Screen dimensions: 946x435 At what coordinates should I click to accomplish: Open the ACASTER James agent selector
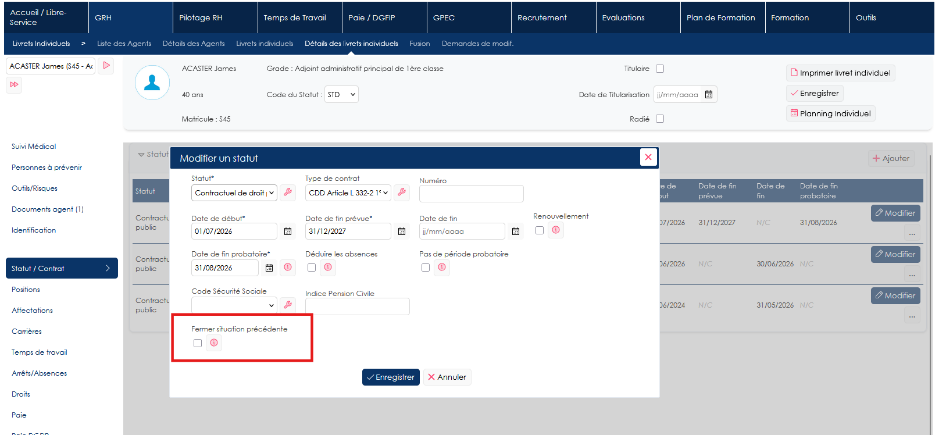[x=51, y=66]
